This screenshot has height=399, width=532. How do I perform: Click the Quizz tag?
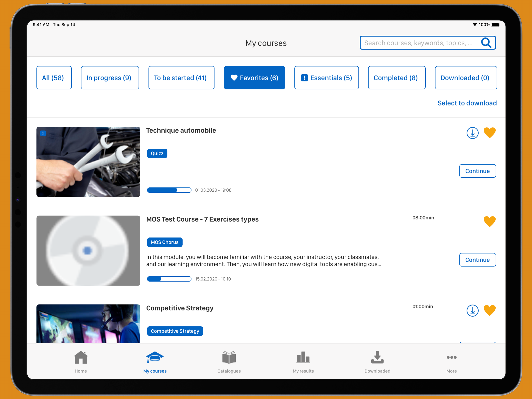[x=157, y=153]
